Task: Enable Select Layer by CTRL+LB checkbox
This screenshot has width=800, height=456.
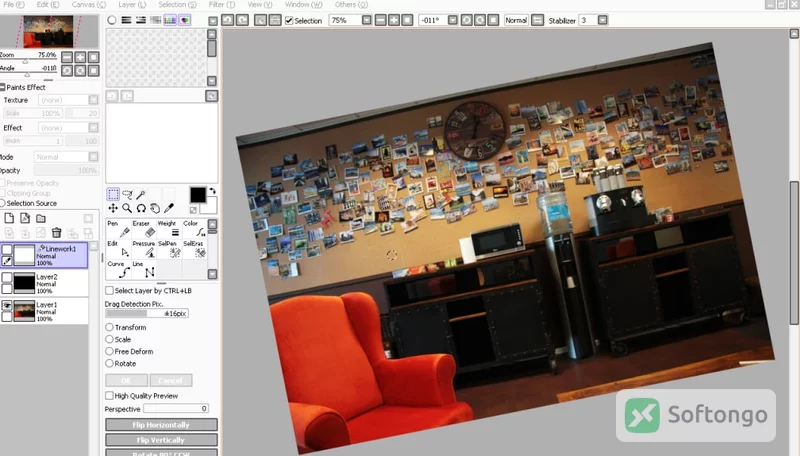Action: click(109, 290)
